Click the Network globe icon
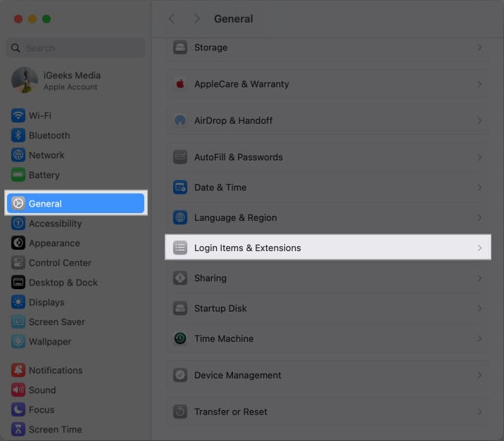Viewport: 504px width, 441px height. click(x=18, y=155)
